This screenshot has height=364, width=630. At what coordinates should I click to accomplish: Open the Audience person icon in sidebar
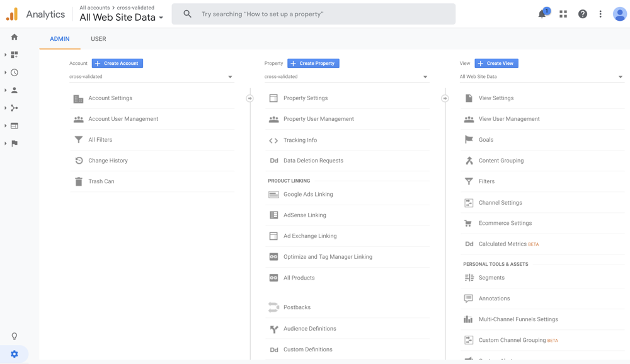pos(14,90)
